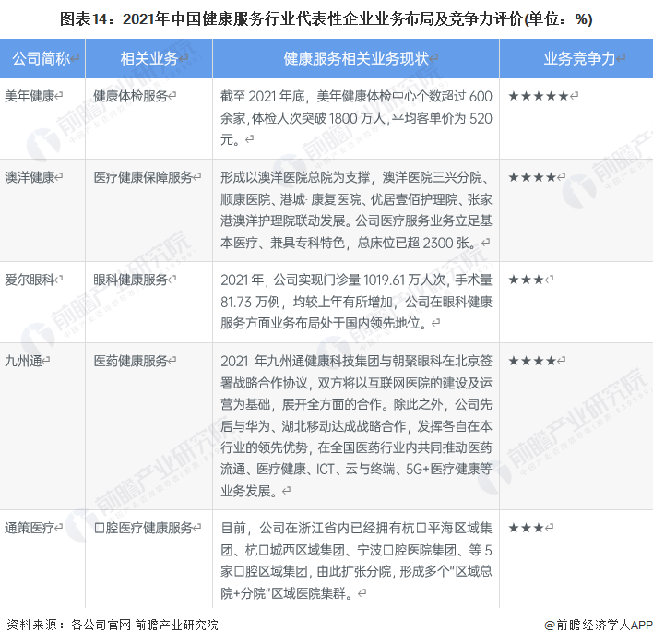Click the line '目前，公司在浙江省内已经拥有杭口平海区域集'
Image resolution: width=653 pixels, height=644 pixels.
(357, 528)
